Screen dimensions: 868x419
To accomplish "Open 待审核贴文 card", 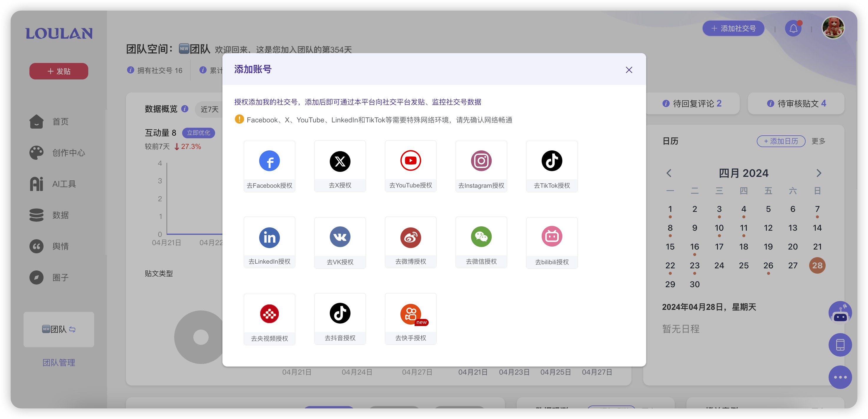I will (x=796, y=103).
